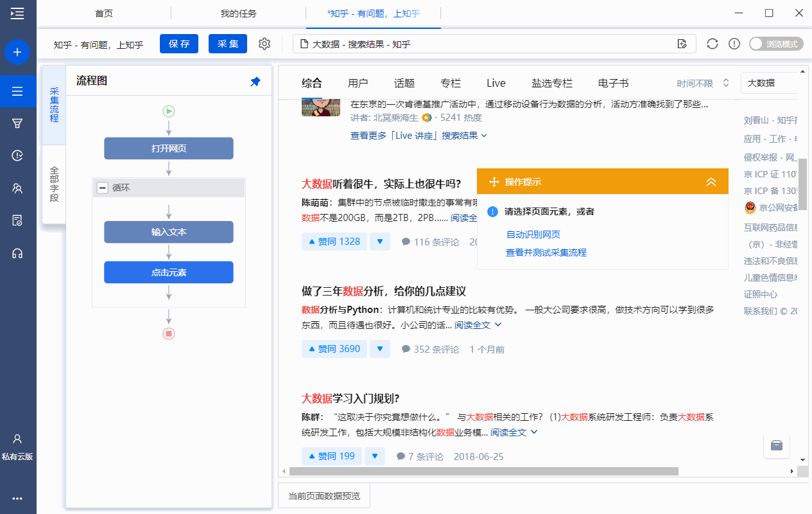Expand the sidebar menu toggle icon
The image size is (812, 514).
pyautogui.click(x=17, y=13)
